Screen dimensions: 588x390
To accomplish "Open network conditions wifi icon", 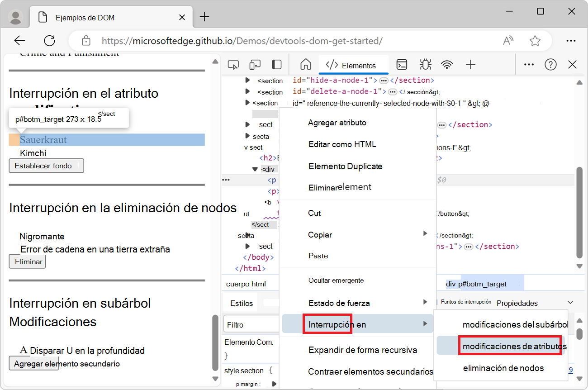I will click(447, 64).
